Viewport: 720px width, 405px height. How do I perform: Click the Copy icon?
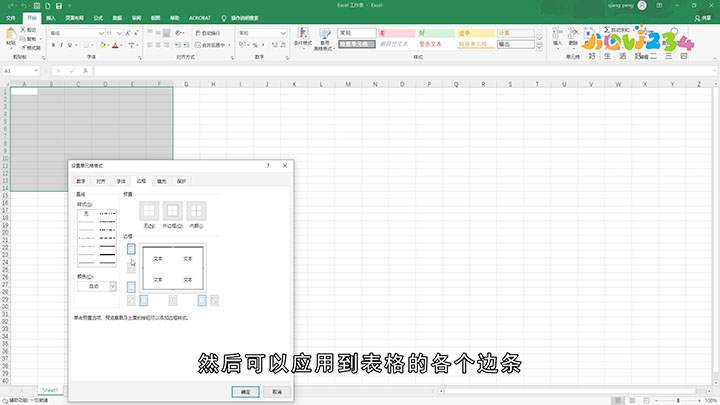click(x=23, y=39)
